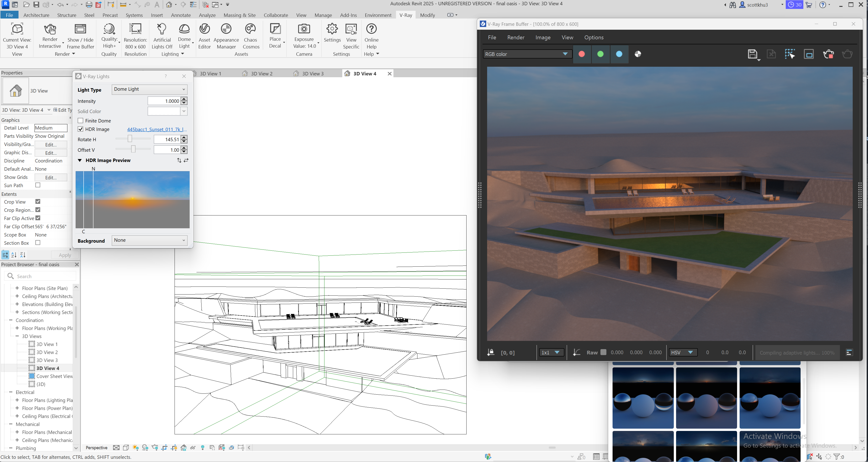Click region render icon in Frame Buffer

tap(809, 54)
